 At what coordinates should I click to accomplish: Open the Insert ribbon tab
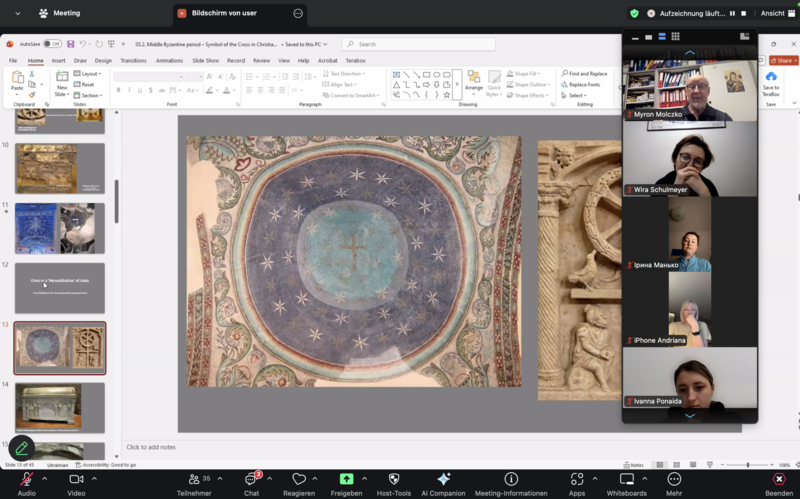pos(59,60)
